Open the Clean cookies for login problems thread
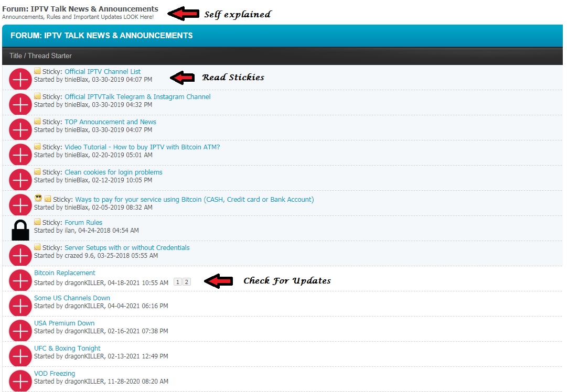The width and height of the screenshot is (567, 392). [x=113, y=172]
